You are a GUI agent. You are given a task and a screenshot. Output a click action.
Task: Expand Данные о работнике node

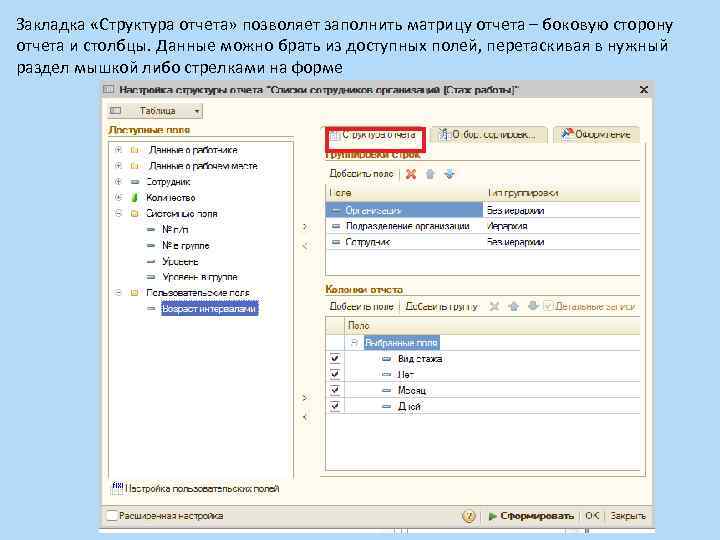click(x=118, y=150)
